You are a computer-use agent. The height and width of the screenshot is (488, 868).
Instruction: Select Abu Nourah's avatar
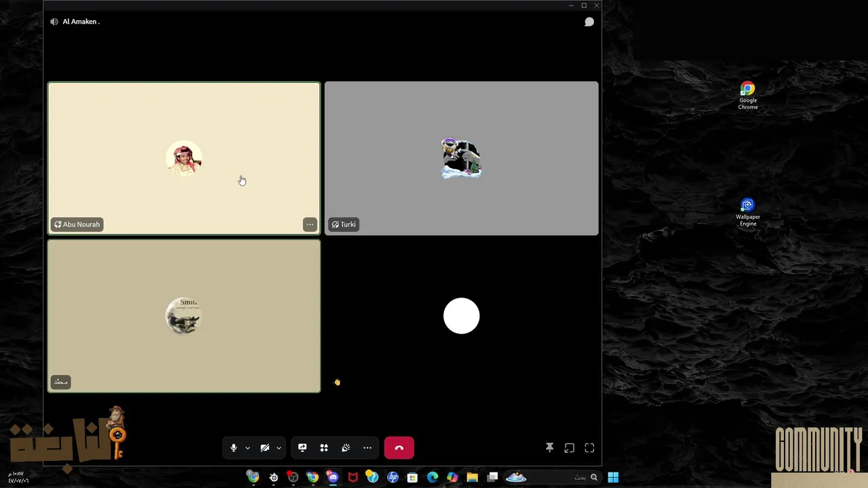click(184, 159)
